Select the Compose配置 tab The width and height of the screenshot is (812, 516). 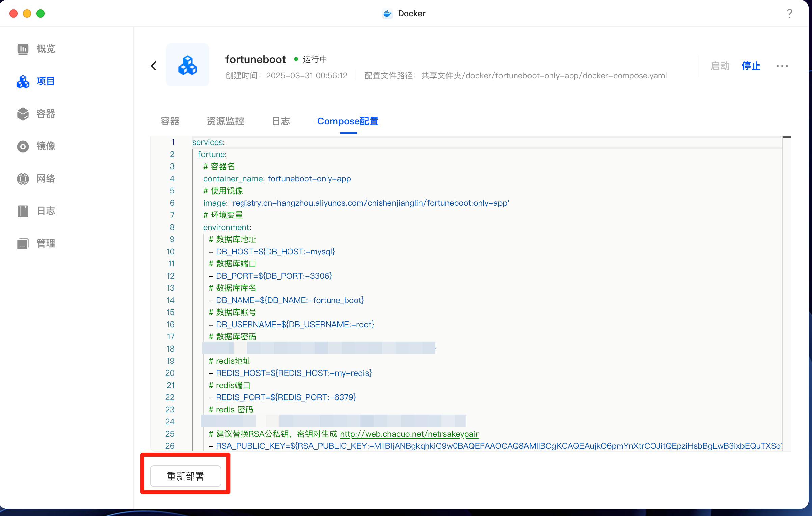348,121
